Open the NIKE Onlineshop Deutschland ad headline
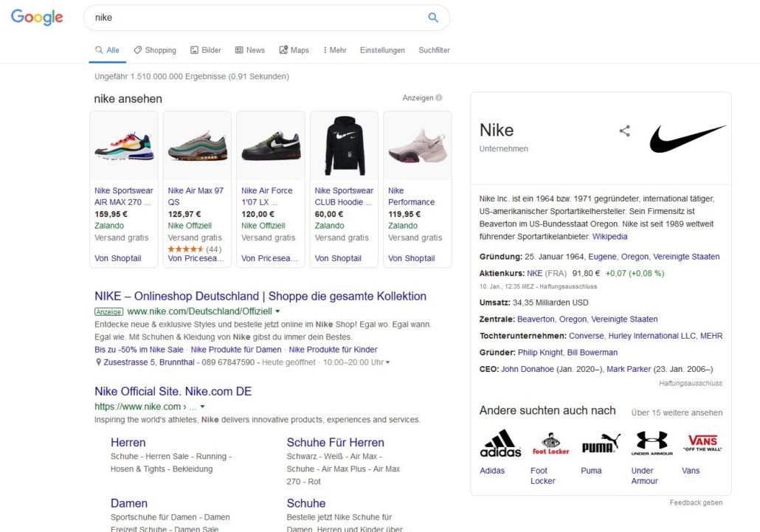The image size is (760, 532). pos(260,296)
